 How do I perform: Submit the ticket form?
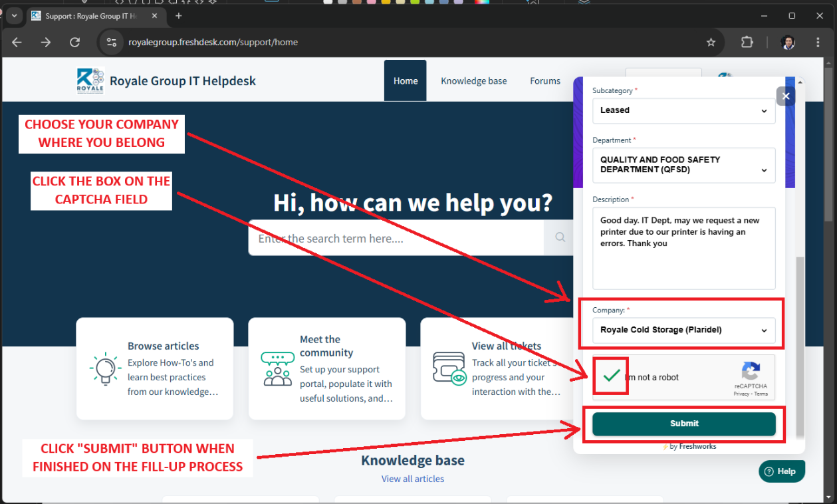[684, 424]
